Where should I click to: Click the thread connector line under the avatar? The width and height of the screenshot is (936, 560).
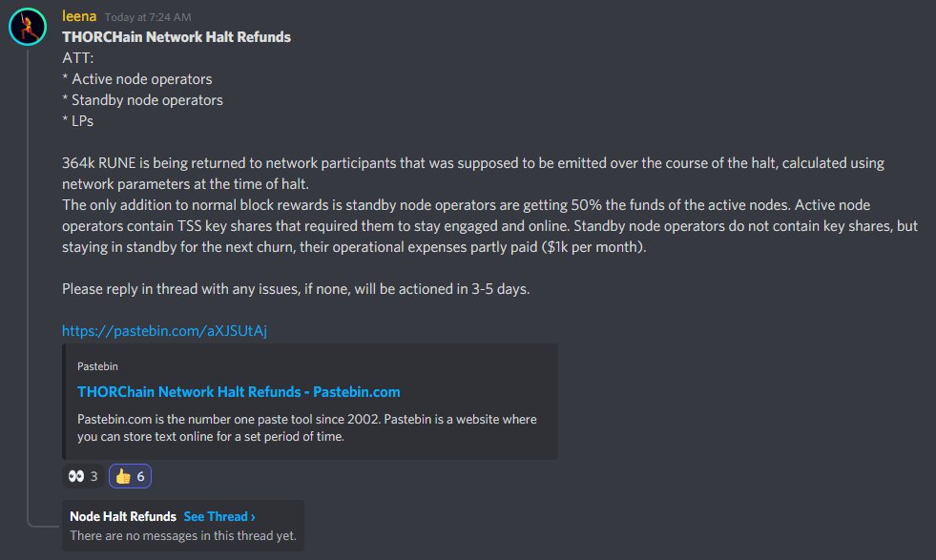(x=28, y=286)
